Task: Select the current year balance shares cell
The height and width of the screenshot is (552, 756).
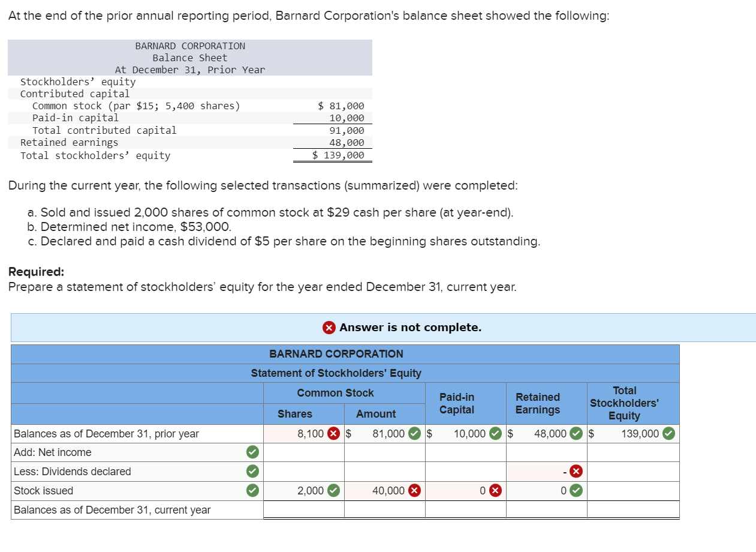Action: [304, 510]
